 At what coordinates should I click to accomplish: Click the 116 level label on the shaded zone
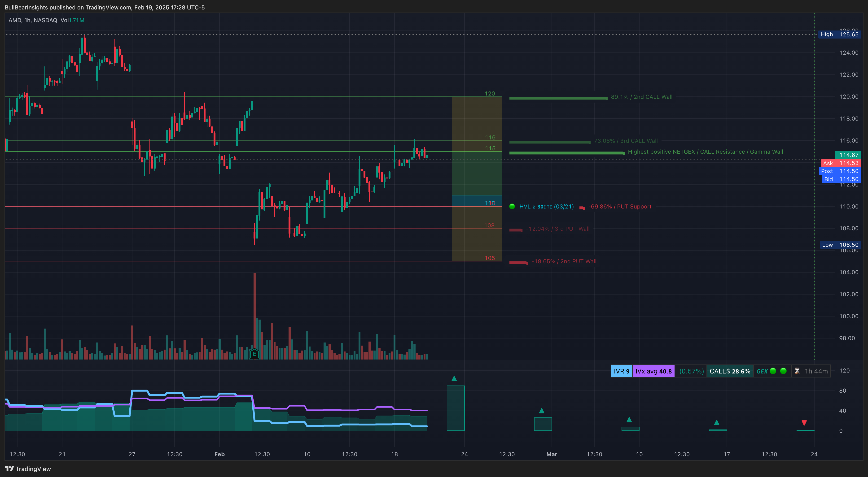[490, 137]
